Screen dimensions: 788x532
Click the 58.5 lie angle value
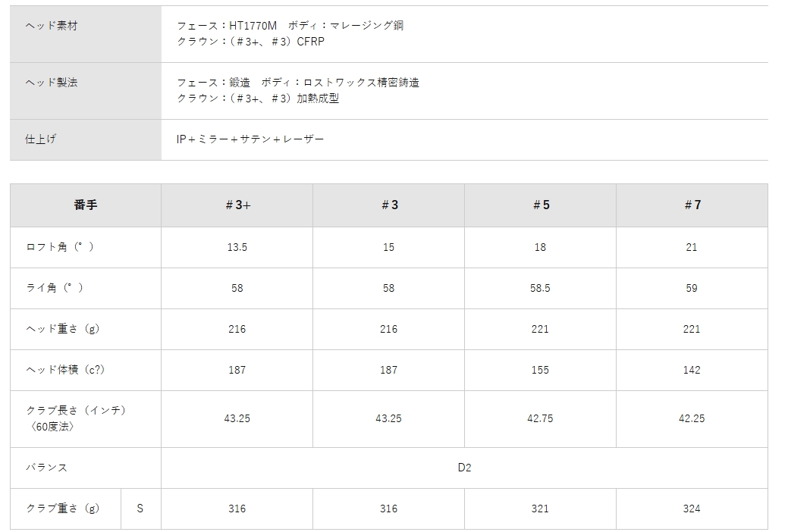[540, 288]
